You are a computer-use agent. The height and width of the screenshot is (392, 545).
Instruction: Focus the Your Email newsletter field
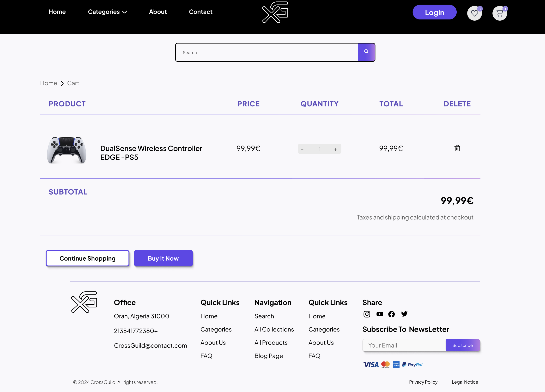pyautogui.click(x=404, y=345)
